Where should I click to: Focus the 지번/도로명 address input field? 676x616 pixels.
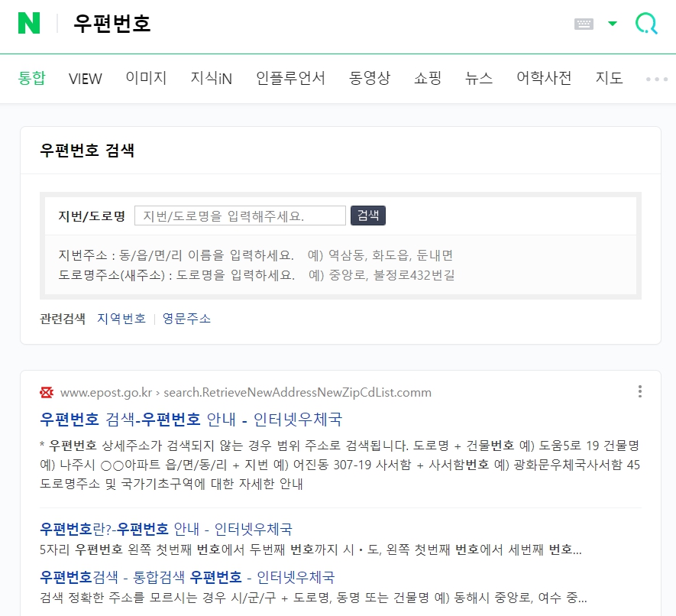point(240,216)
